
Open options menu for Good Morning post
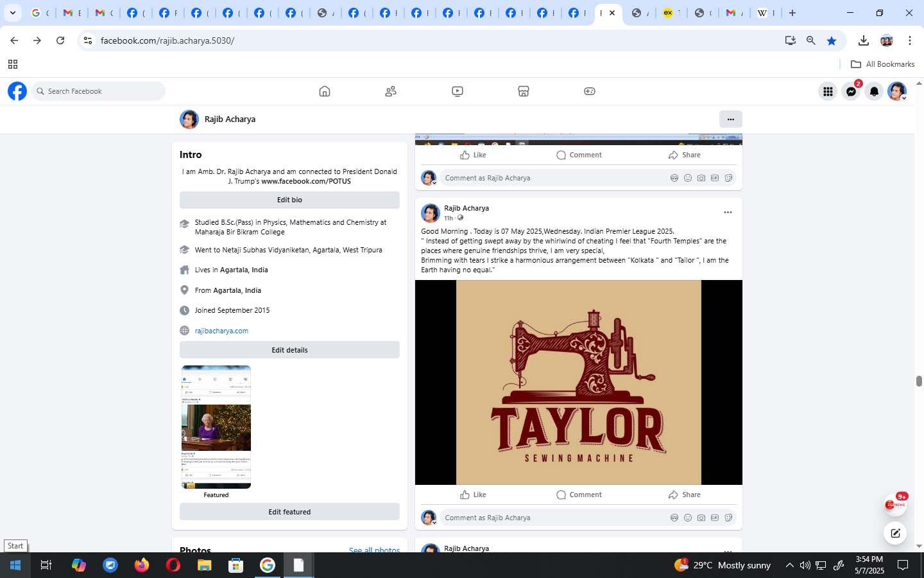(x=728, y=212)
